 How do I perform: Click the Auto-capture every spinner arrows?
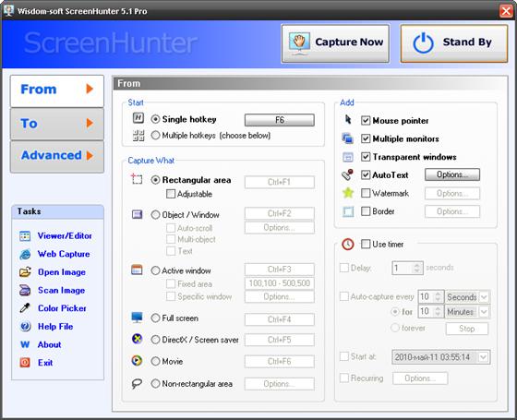(438, 296)
